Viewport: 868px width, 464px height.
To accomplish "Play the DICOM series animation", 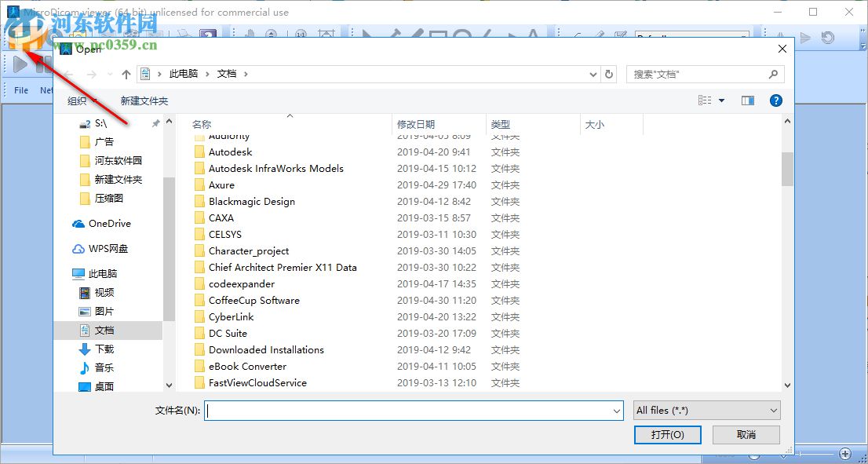I will [20, 64].
